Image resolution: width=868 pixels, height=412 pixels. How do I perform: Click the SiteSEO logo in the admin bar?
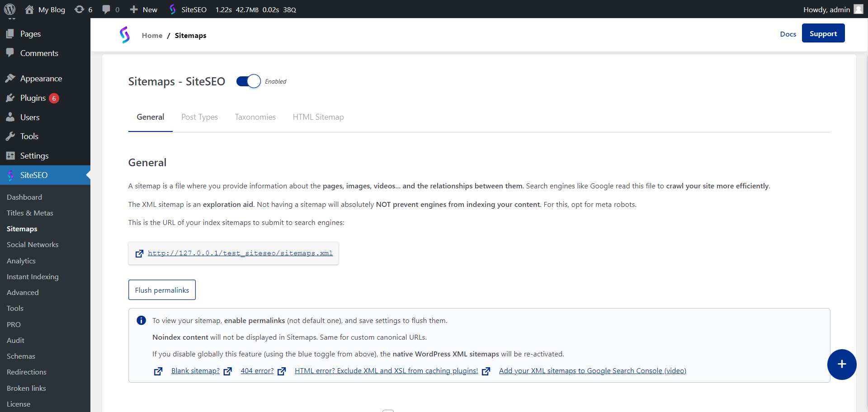pyautogui.click(x=173, y=9)
